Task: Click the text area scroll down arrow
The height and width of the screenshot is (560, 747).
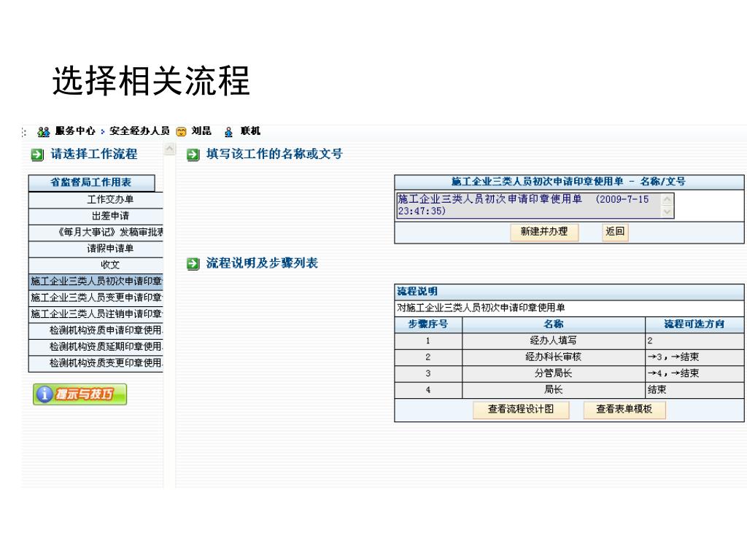Action: click(667, 212)
